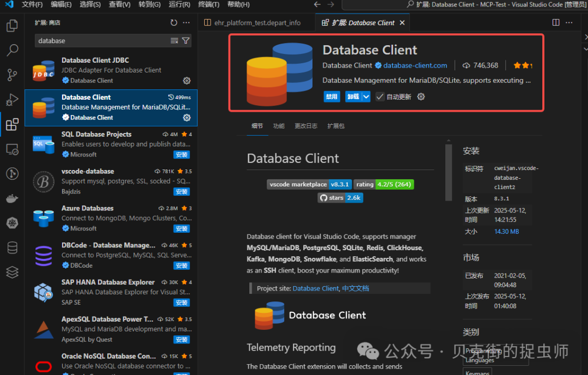Clear extensions search results icon
The width and height of the screenshot is (588, 375).
[174, 40]
